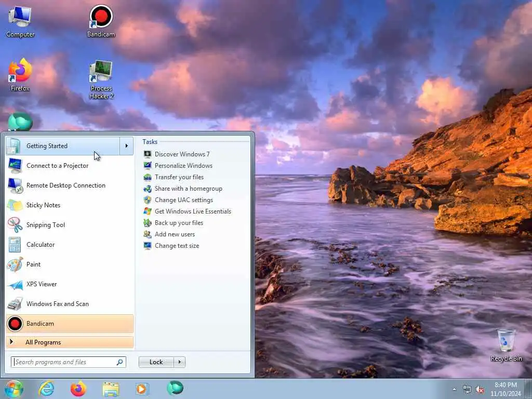Image resolution: width=532 pixels, height=399 pixels.
Task: Click the network tray icon
Action: click(x=467, y=390)
